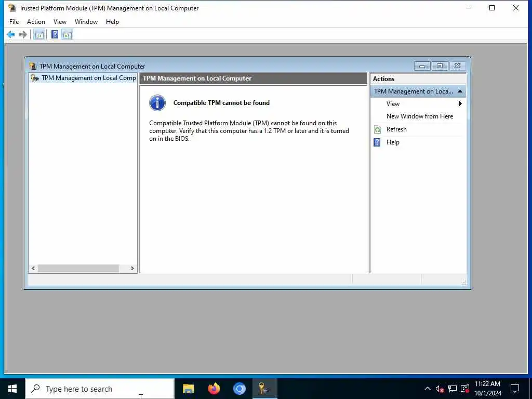Click inner window TPM title icon
This screenshot has height=399, width=532.
[33, 66]
